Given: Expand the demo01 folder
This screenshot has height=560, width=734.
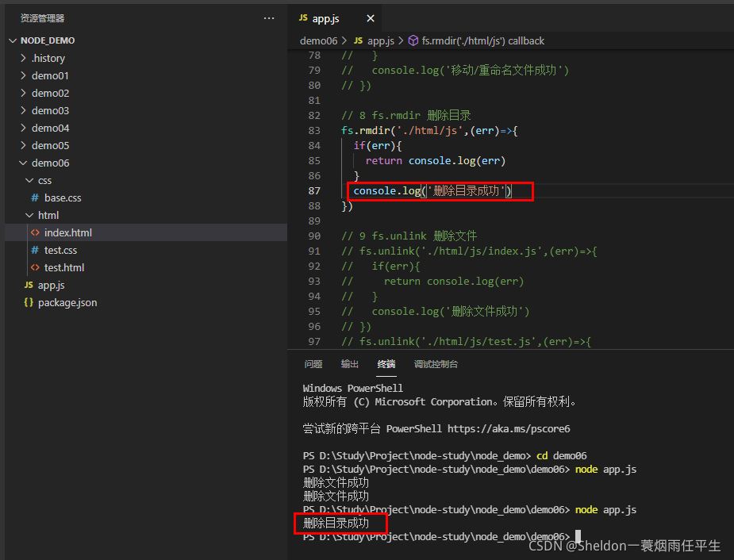Looking at the screenshot, I should point(23,75).
